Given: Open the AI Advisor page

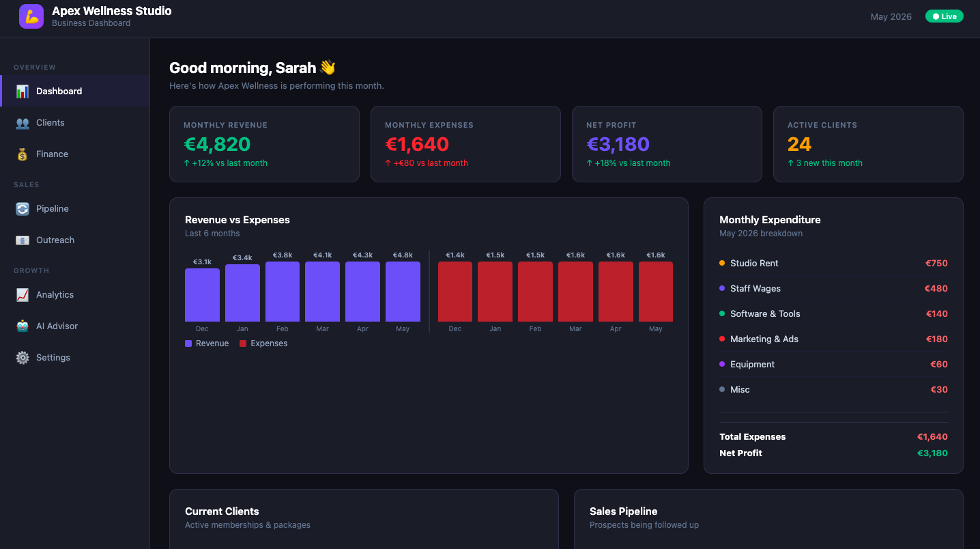Looking at the screenshot, I should 75,326.
